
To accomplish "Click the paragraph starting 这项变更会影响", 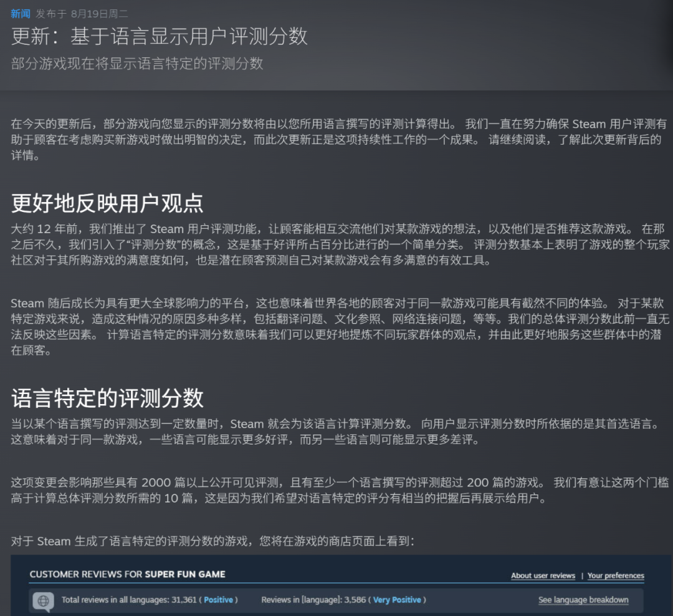I will [x=336, y=490].
